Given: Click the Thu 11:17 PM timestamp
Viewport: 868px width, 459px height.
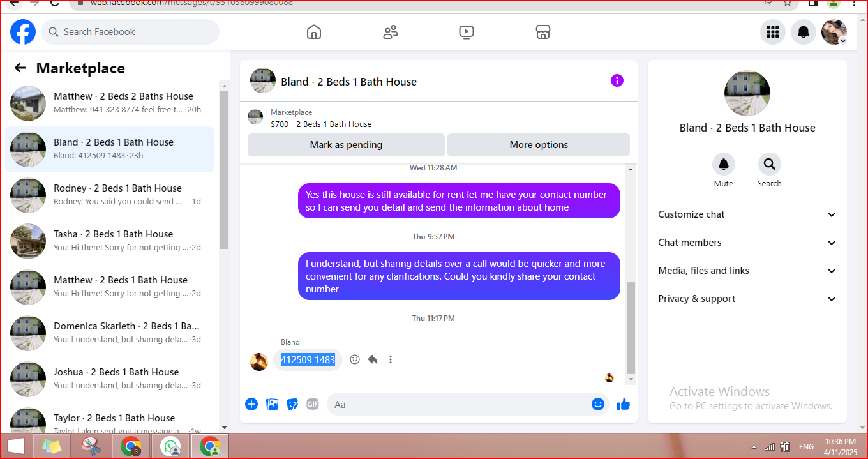Looking at the screenshot, I should [433, 318].
